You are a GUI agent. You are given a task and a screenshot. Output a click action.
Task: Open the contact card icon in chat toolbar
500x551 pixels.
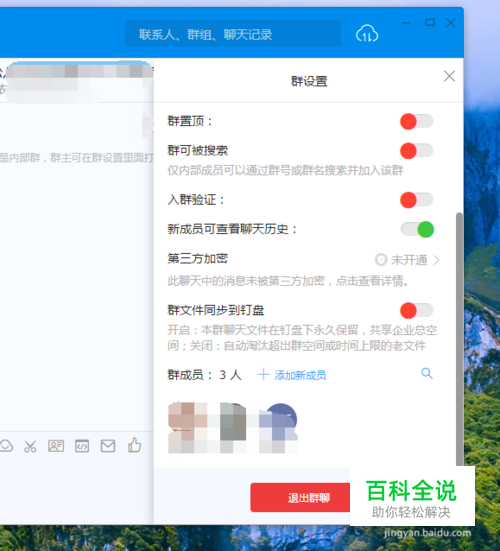pyautogui.click(x=56, y=446)
